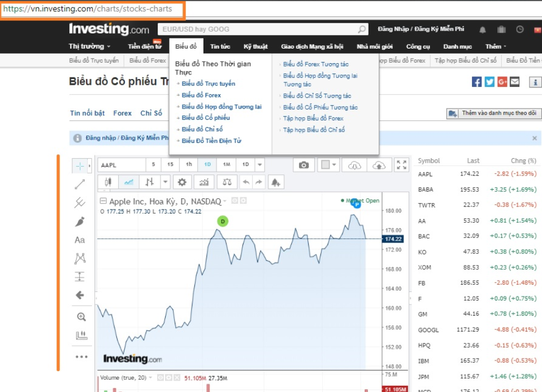Expand the time interval dropdown arrow
Viewport: 542px width, 392px height.
click(259, 165)
